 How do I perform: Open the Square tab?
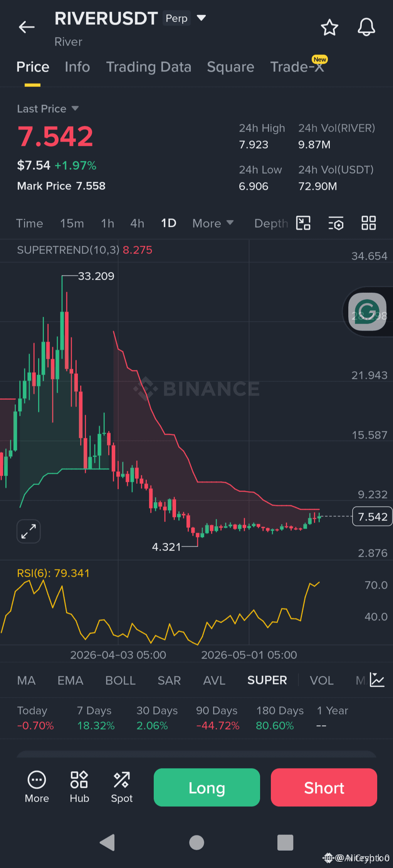tap(230, 67)
